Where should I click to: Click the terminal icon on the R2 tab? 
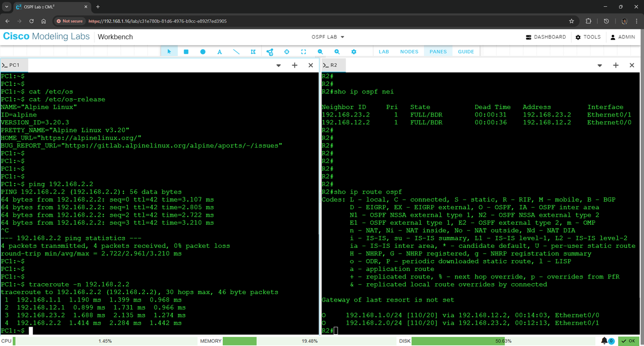325,65
